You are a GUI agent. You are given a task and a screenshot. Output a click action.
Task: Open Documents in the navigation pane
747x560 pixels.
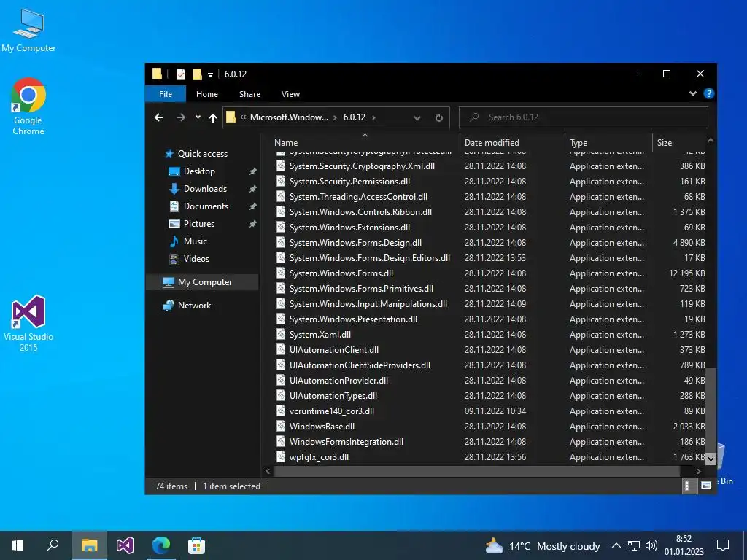tap(206, 206)
